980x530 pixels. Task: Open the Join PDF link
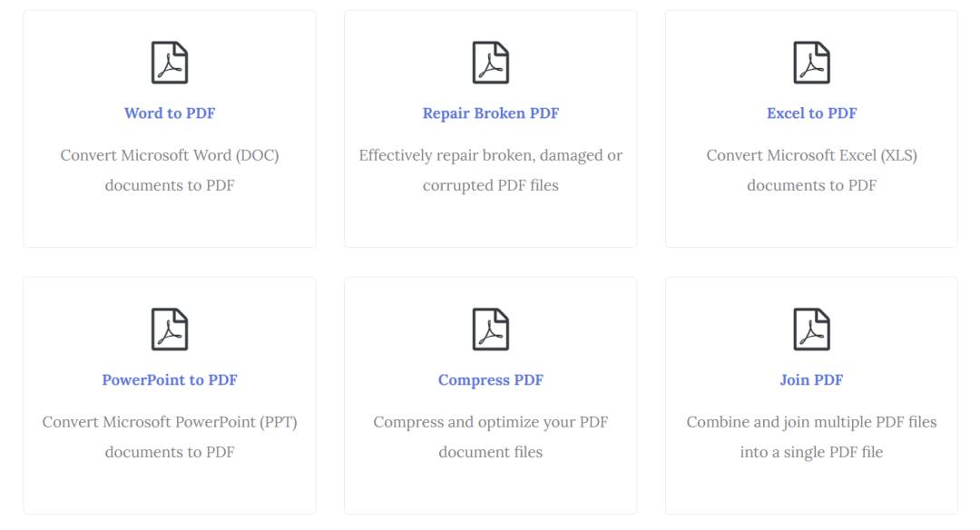click(x=812, y=380)
